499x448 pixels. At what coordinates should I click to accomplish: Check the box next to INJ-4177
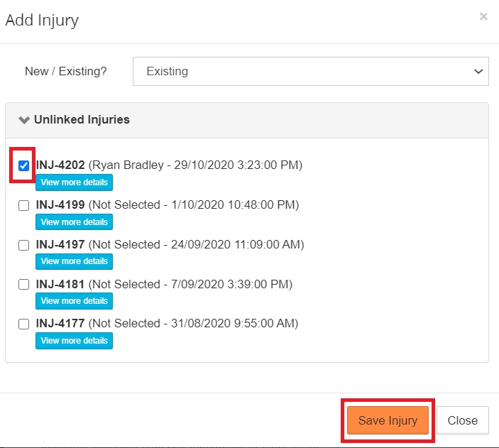23,324
